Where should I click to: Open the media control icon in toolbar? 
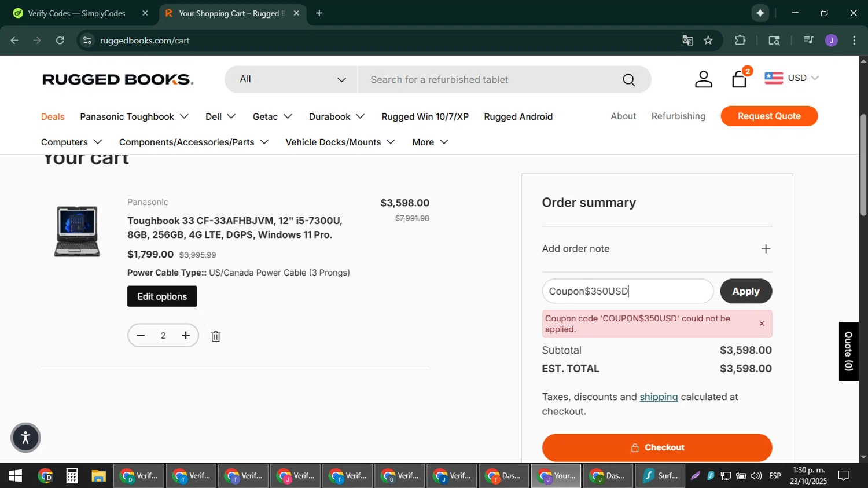(808, 41)
